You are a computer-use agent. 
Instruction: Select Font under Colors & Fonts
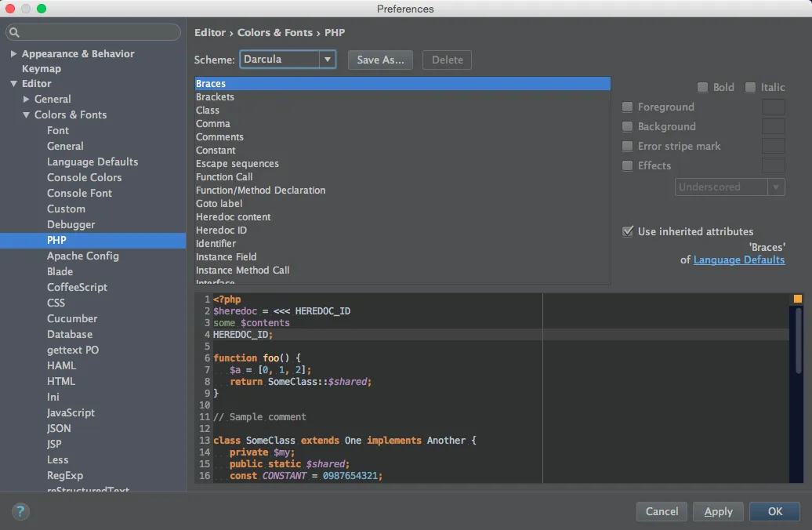coord(57,131)
